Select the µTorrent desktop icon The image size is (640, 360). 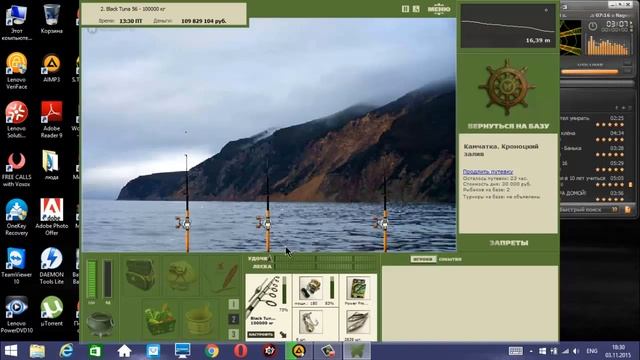pyautogui.click(x=51, y=311)
